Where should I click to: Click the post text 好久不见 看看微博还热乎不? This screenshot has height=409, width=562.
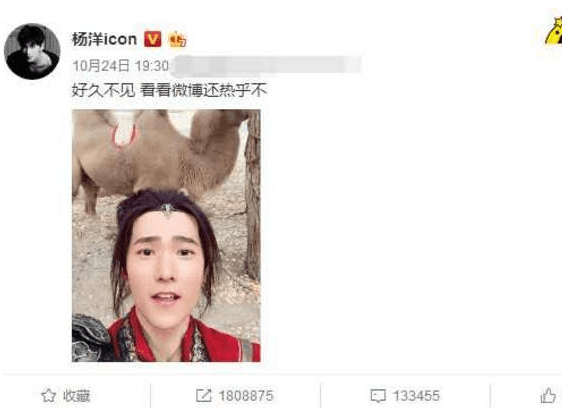[169, 90]
